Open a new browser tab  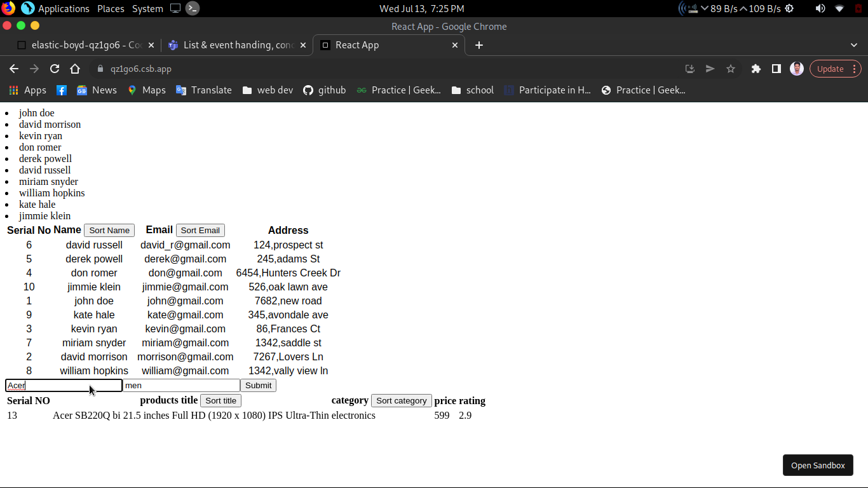tap(479, 45)
